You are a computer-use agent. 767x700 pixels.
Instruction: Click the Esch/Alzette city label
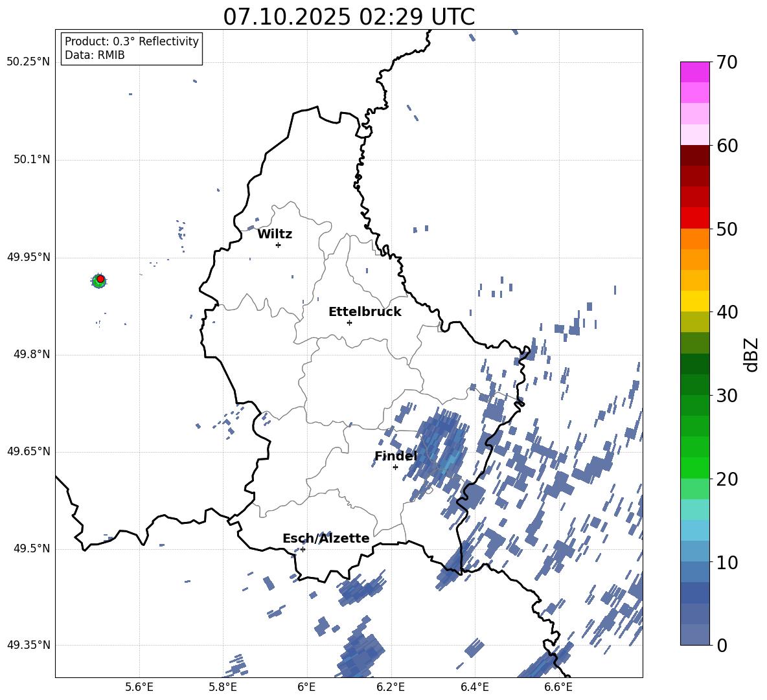point(326,538)
